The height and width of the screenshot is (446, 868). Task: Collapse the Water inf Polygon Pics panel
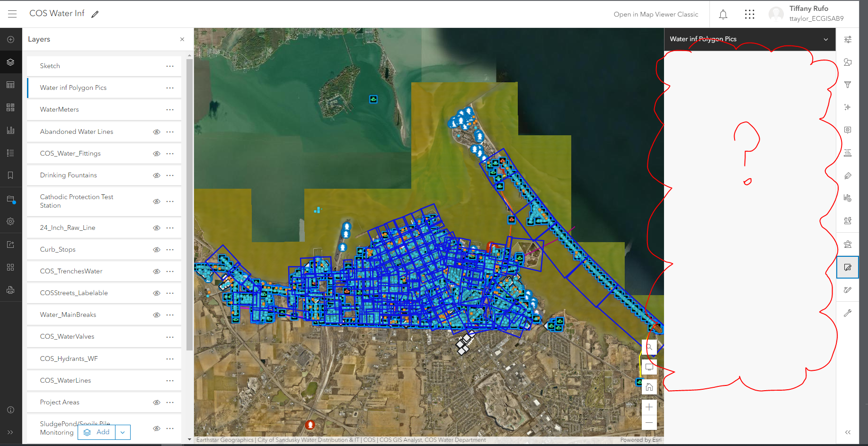pos(826,39)
